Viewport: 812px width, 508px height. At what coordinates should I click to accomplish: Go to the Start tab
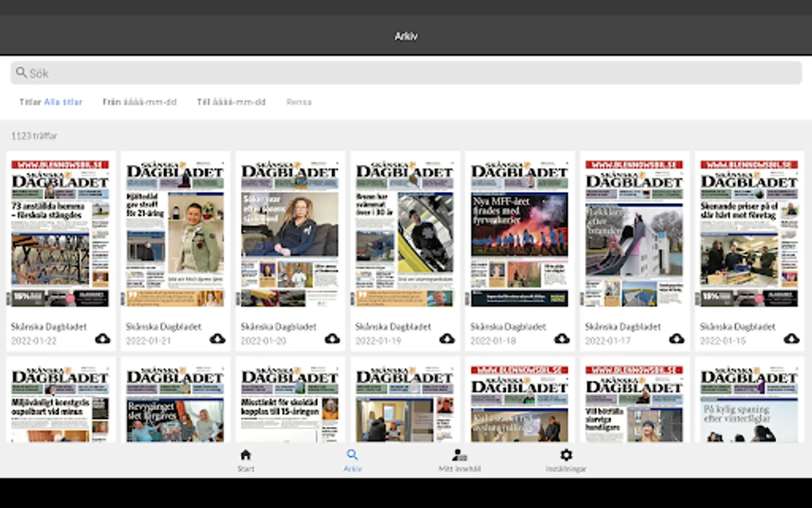[x=245, y=460]
